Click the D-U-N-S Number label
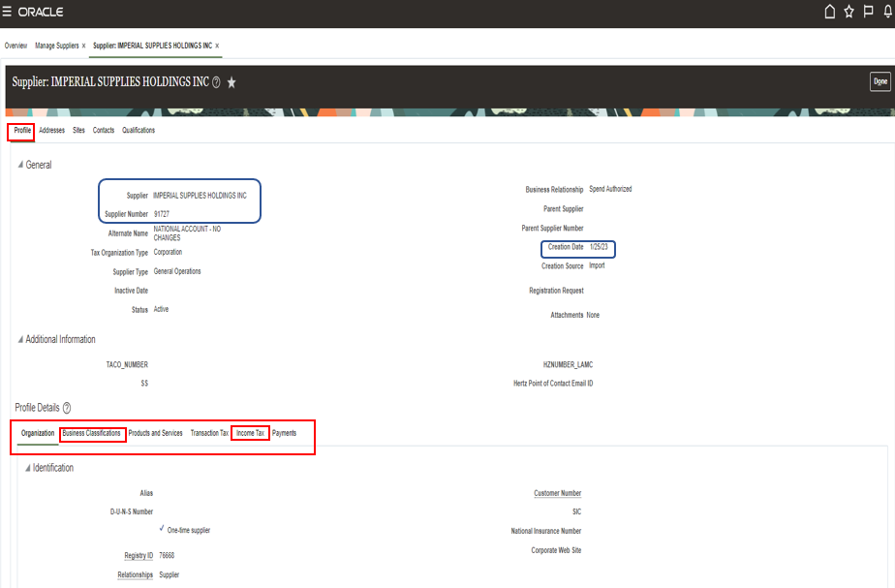 132,512
